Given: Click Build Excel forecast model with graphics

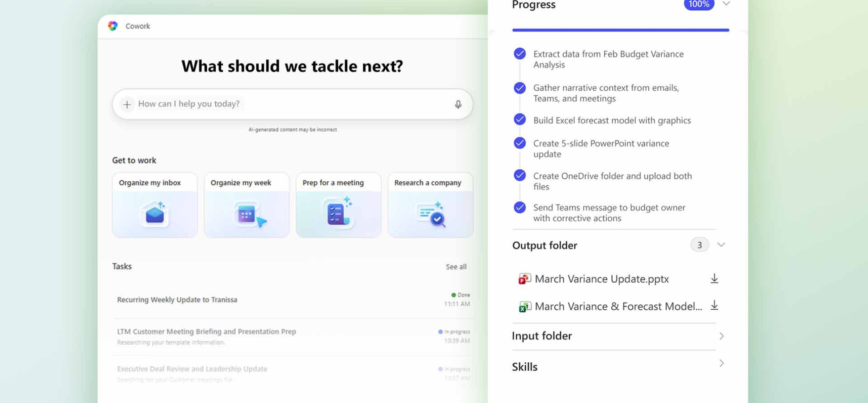Looking at the screenshot, I should [612, 120].
